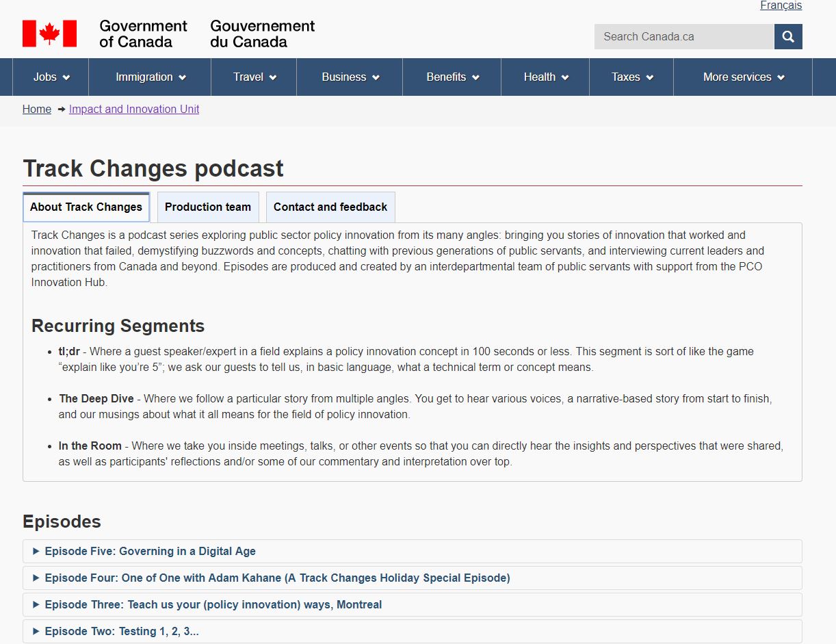Click 'In the Room' segment label
This screenshot has width=836, height=644.
point(90,446)
